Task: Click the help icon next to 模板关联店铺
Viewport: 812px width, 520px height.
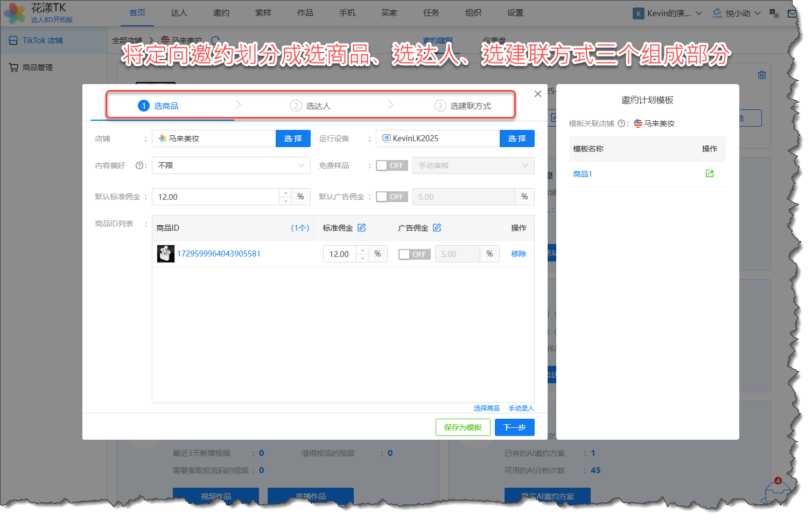Action: 621,123
